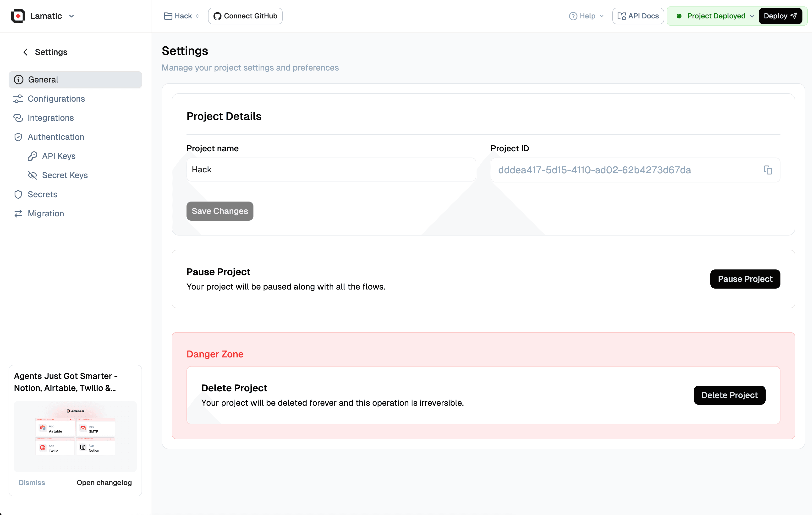Viewport: 812px width, 515px height.
Task: Click the Integrations link icon
Action: pyautogui.click(x=18, y=118)
